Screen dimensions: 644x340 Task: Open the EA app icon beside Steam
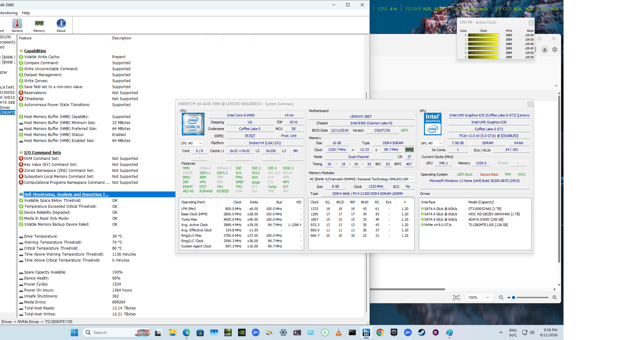coord(408,332)
